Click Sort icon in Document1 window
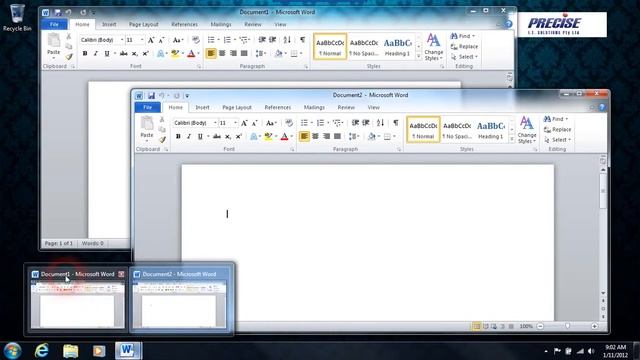640x360 pixels. (287, 40)
